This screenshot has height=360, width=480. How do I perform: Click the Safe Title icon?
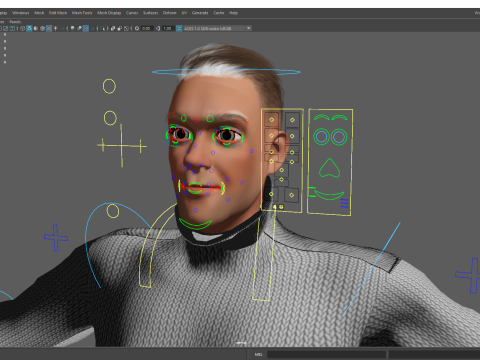click(12, 28)
